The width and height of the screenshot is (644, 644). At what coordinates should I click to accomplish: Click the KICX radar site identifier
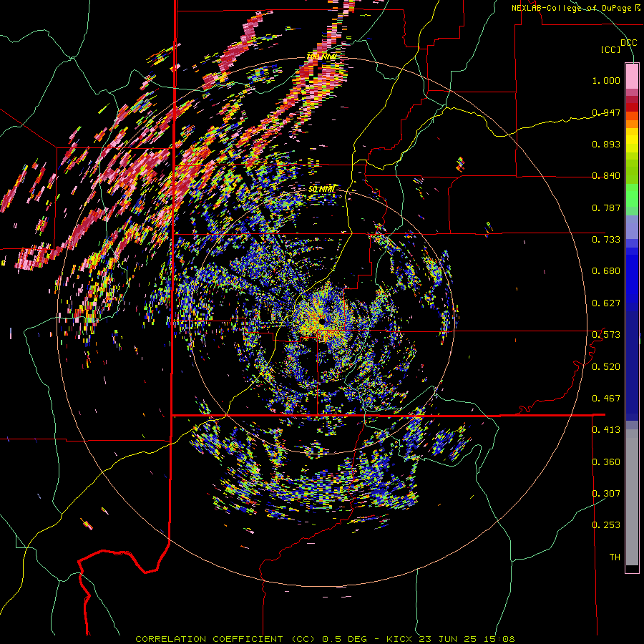(399, 639)
